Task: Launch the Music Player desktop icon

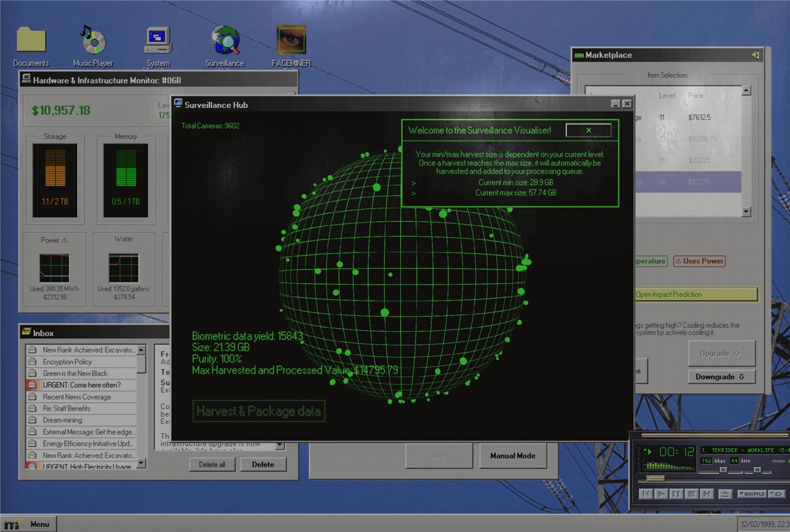Action: tap(93, 41)
